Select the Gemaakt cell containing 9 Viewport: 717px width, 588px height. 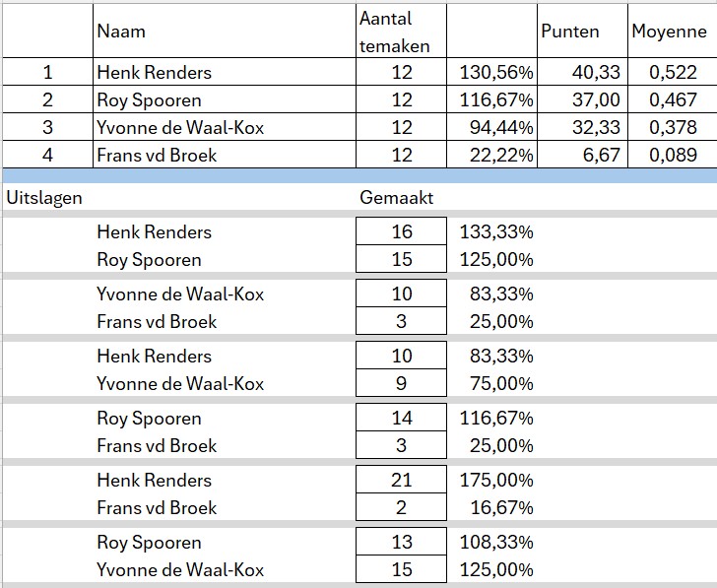[x=401, y=383]
